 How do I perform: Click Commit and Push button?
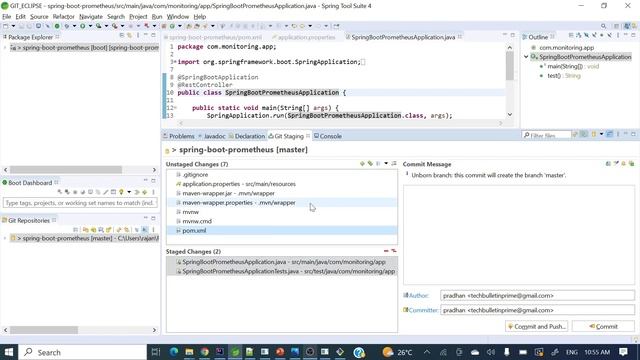(x=536, y=326)
